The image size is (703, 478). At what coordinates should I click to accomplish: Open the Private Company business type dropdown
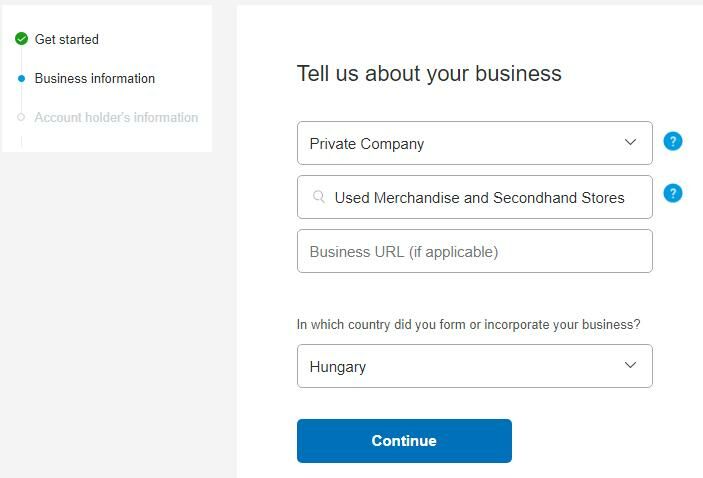(x=460, y=143)
